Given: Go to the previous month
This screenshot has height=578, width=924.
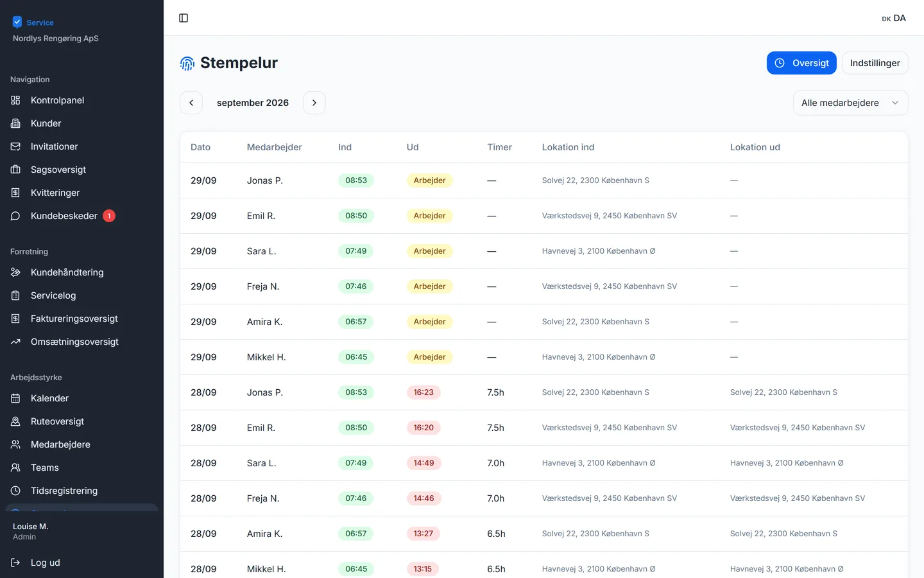Looking at the screenshot, I should point(191,103).
